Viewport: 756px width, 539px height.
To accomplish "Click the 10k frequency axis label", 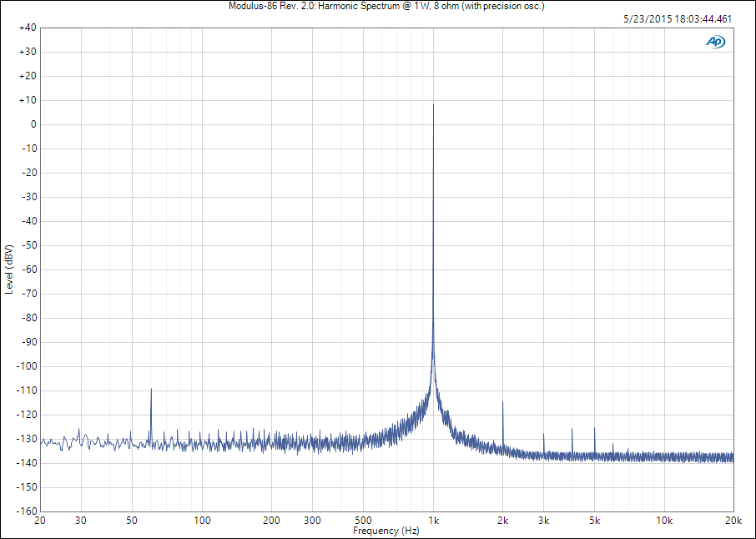I will [x=664, y=521].
